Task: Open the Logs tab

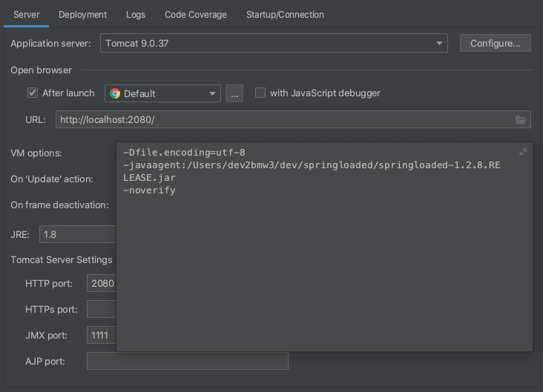Action: pyautogui.click(x=136, y=15)
